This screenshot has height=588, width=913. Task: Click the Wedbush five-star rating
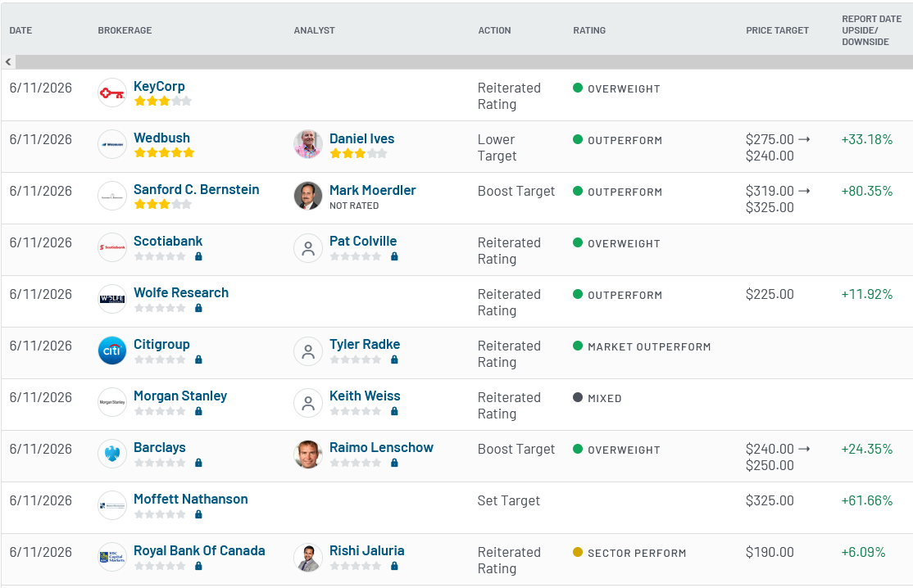point(164,153)
